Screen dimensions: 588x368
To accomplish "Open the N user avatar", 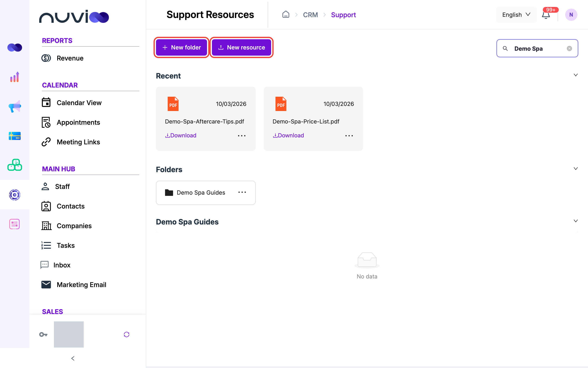I will pyautogui.click(x=571, y=15).
